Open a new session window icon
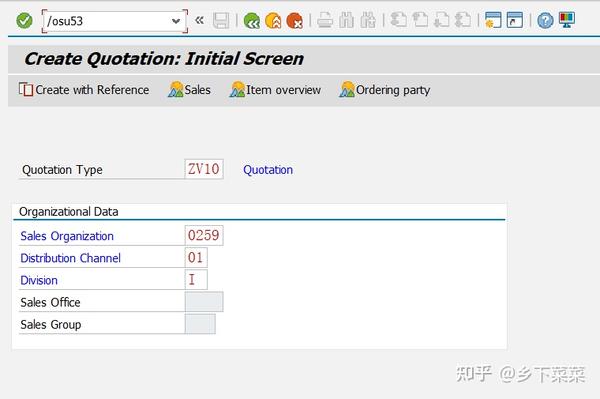The width and height of the screenshot is (600, 399). point(493,20)
